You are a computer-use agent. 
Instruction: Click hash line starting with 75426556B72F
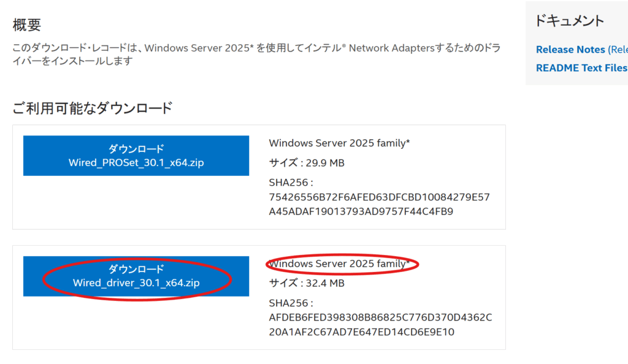pos(379,197)
